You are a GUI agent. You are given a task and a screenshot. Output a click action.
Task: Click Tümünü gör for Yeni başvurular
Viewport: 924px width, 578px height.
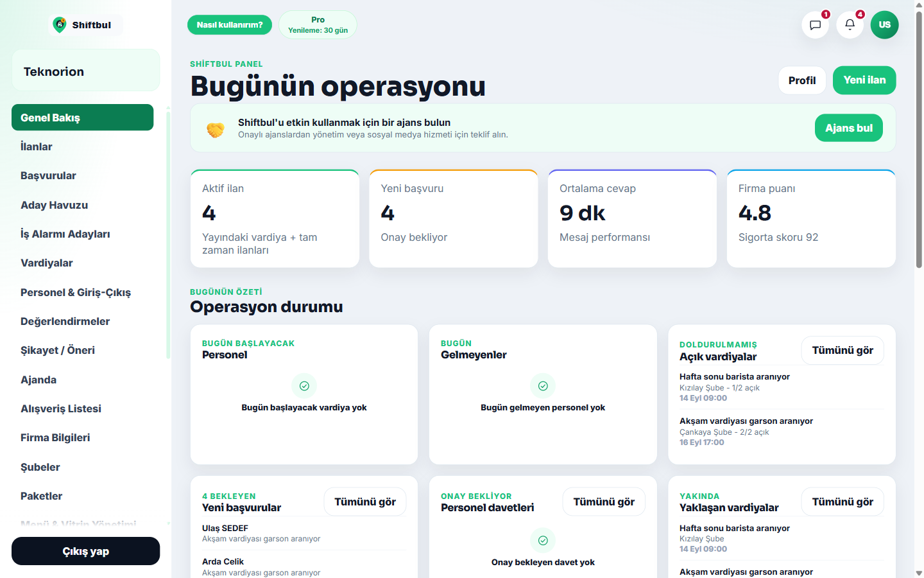point(365,502)
